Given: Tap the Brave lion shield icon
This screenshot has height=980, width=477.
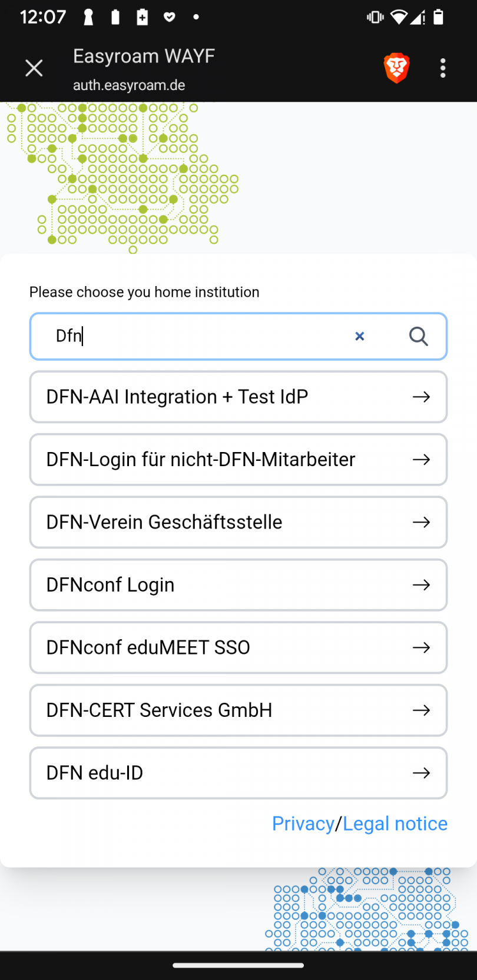Looking at the screenshot, I should click(x=396, y=68).
